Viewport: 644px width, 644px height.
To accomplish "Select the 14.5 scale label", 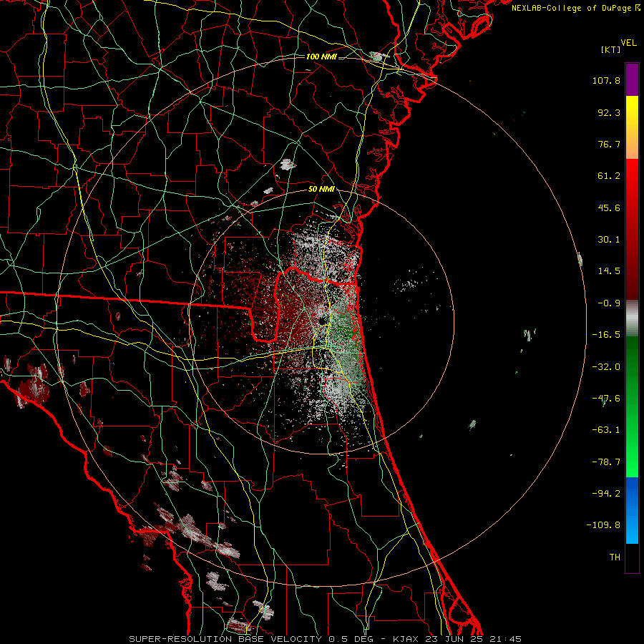I will click(x=609, y=271).
